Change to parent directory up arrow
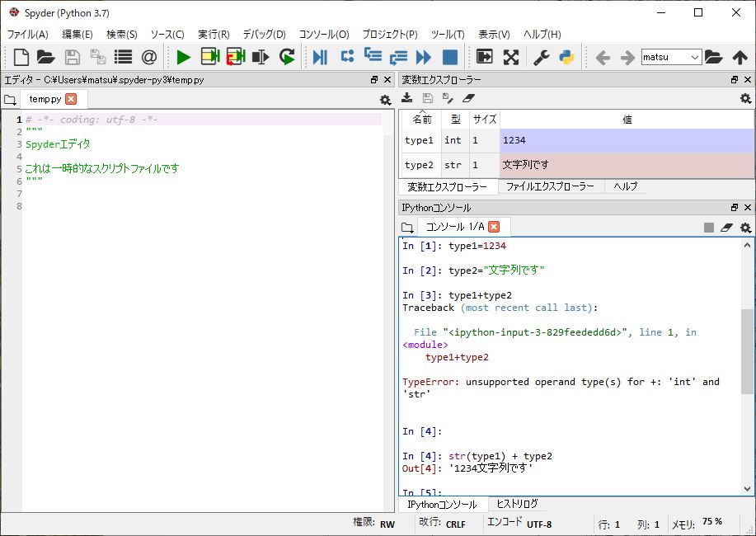Screen dimensions: 756x536 (740, 57)
